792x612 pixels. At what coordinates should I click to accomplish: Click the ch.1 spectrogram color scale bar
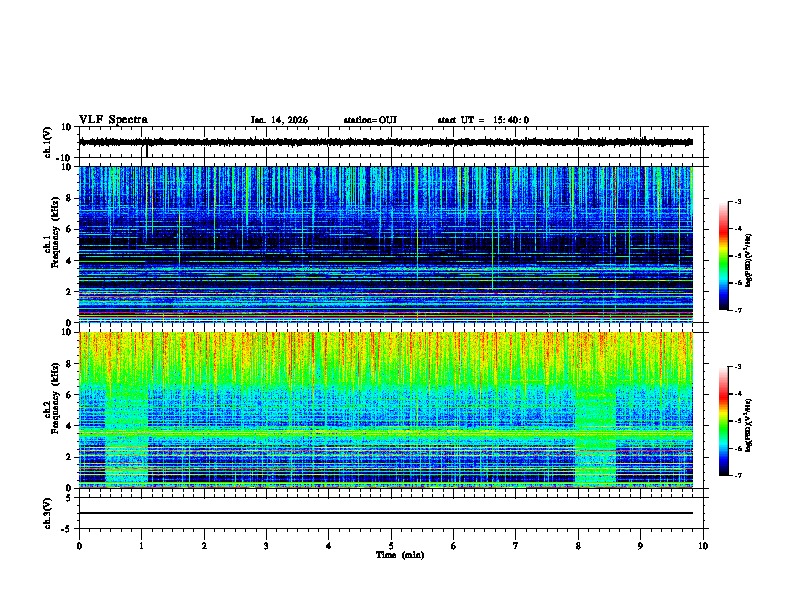[x=724, y=256]
